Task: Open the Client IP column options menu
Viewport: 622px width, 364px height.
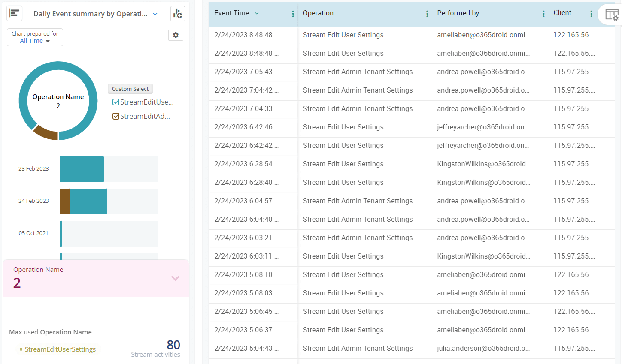Action: (591, 13)
